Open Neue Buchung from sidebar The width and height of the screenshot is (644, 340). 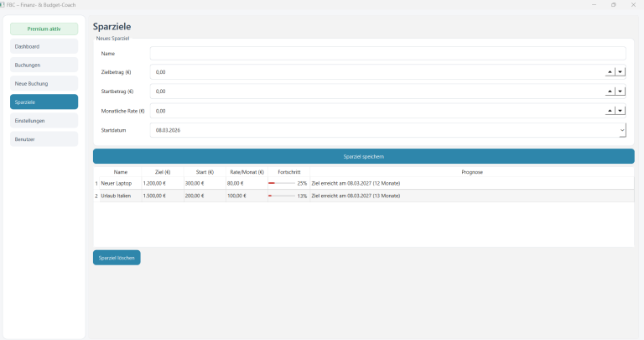[44, 83]
